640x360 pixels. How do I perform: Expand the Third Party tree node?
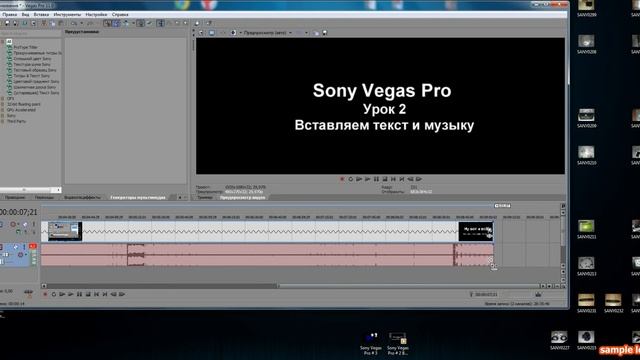[x=2, y=122]
